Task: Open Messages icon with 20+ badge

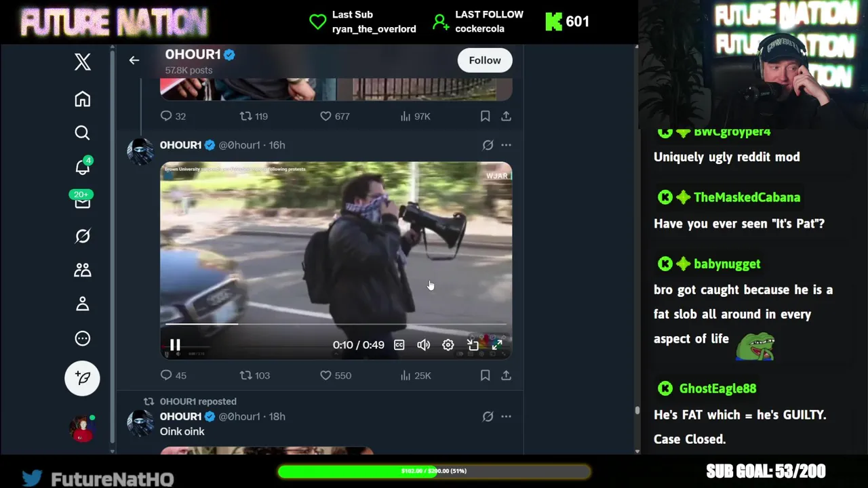Action: coord(82,201)
